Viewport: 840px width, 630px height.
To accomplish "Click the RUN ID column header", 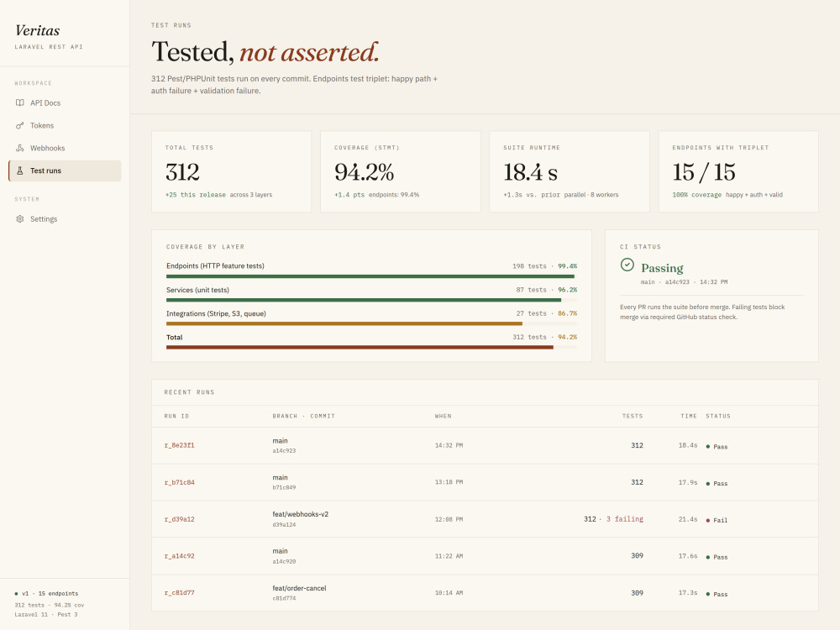I will click(x=176, y=417).
